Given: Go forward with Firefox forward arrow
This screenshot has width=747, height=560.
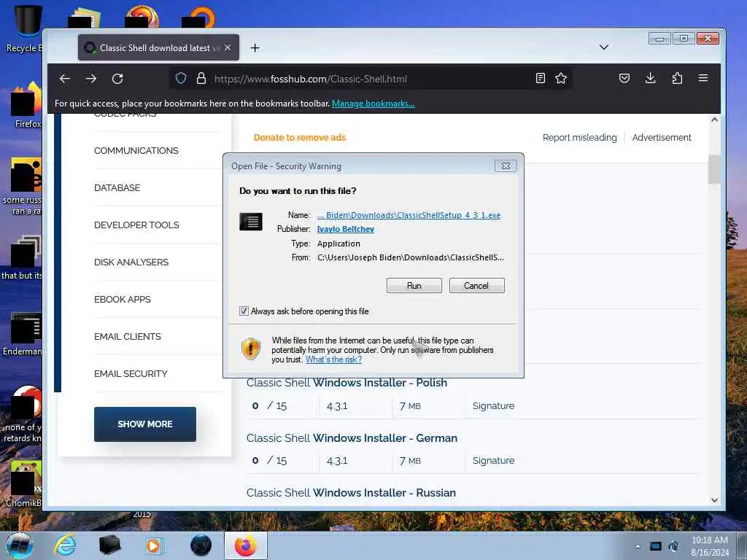Looking at the screenshot, I should click(x=91, y=79).
